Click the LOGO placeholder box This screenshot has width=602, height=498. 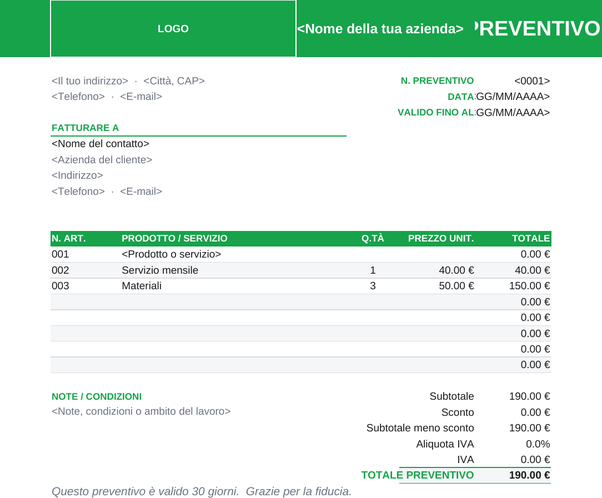point(173,28)
